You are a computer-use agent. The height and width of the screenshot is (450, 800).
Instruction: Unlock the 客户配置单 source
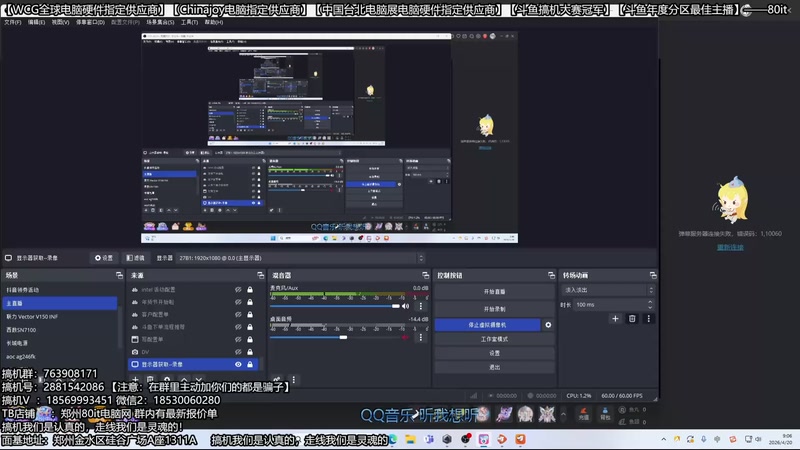tap(250, 315)
